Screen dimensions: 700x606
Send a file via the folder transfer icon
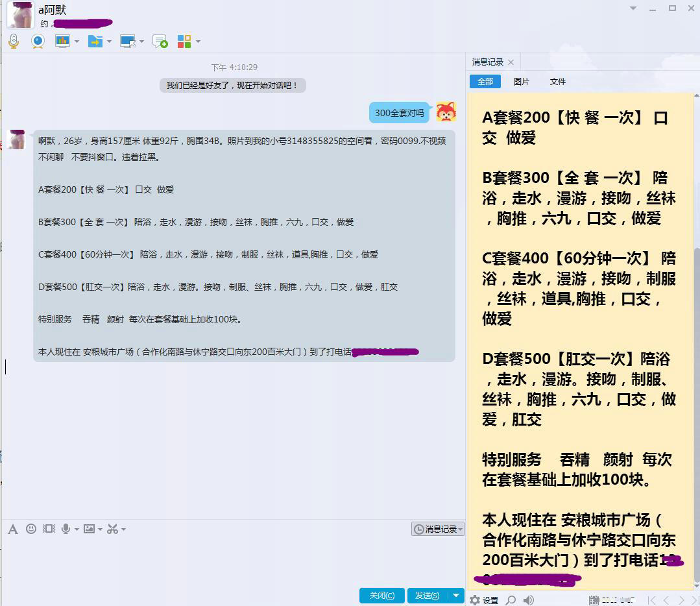[95, 41]
